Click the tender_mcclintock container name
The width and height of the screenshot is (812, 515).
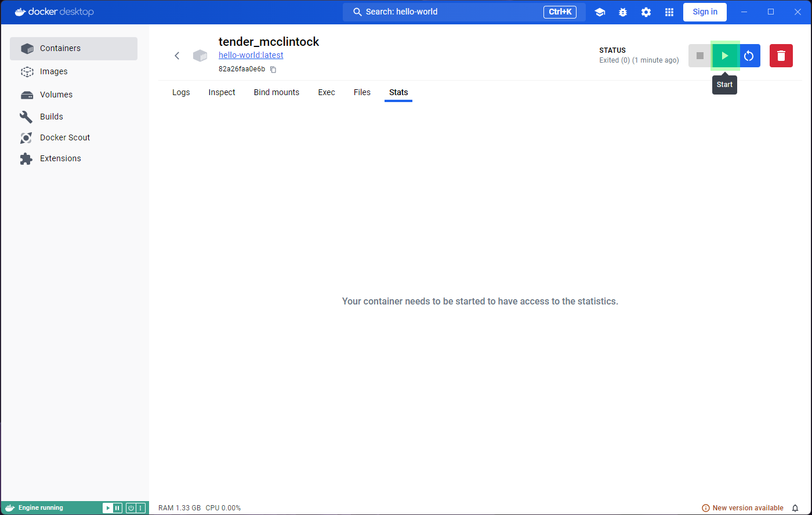(269, 42)
